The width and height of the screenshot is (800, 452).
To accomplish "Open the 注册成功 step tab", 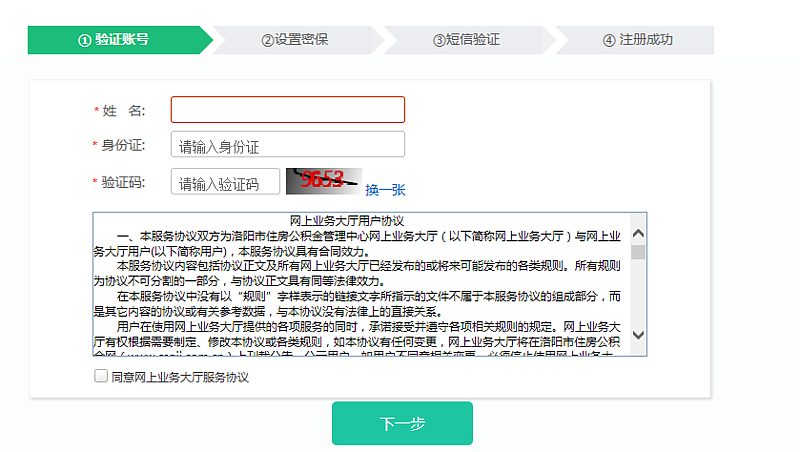I will pyautogui.click(x=638, y=40).
